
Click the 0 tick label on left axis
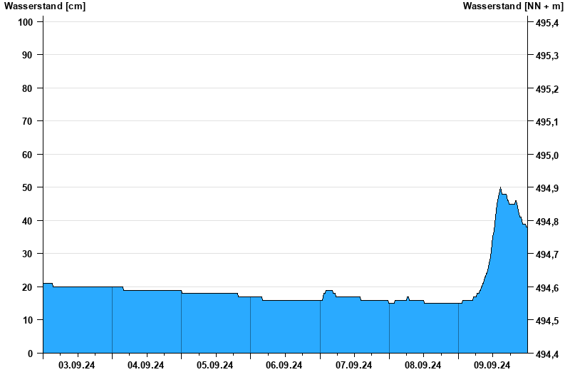point(31,354)
